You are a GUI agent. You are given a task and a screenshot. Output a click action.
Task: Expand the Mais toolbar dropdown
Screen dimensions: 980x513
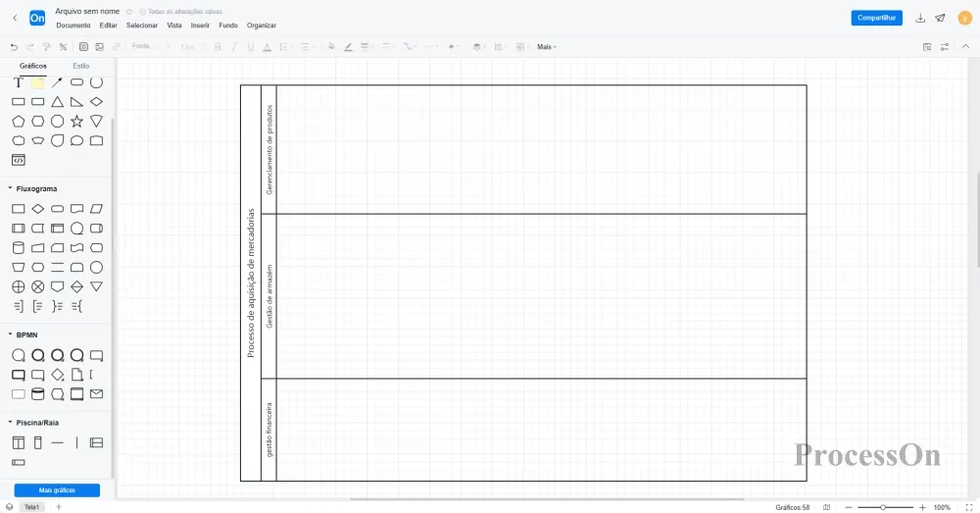coord(546,46)
